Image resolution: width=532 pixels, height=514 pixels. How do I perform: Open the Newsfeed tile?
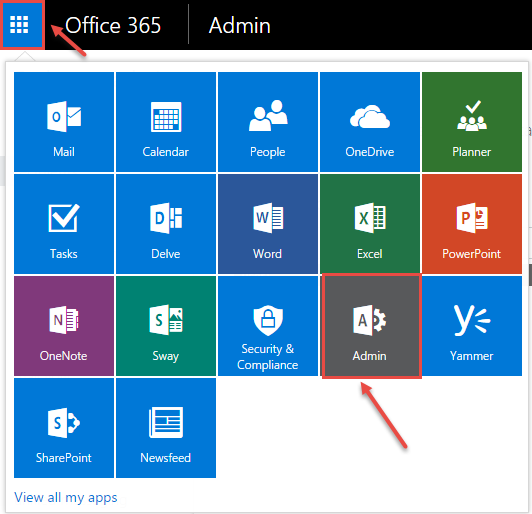coord(166,428)
